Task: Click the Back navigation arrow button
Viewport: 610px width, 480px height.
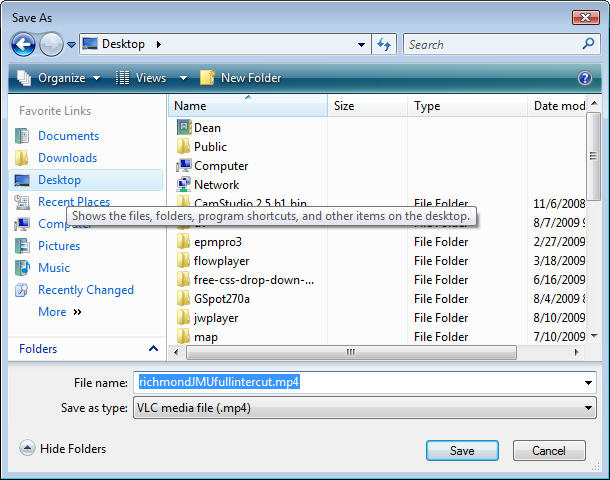Action: click(24, 44)
